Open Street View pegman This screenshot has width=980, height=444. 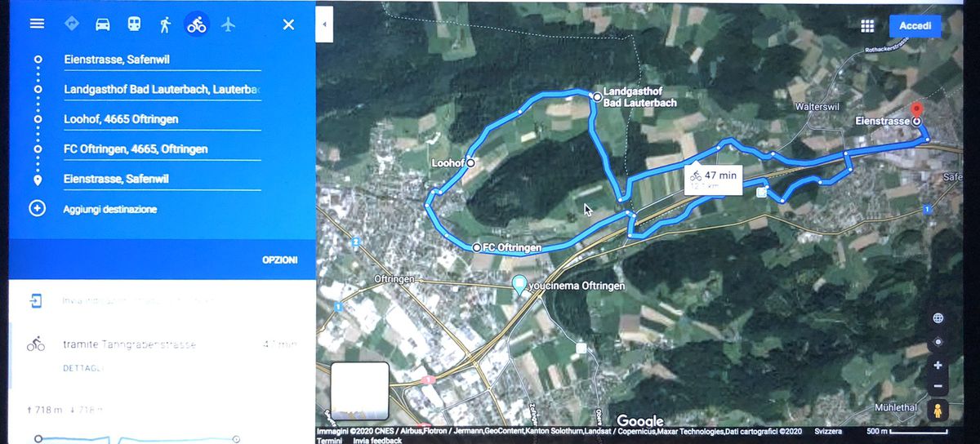[x=938, y=411]
